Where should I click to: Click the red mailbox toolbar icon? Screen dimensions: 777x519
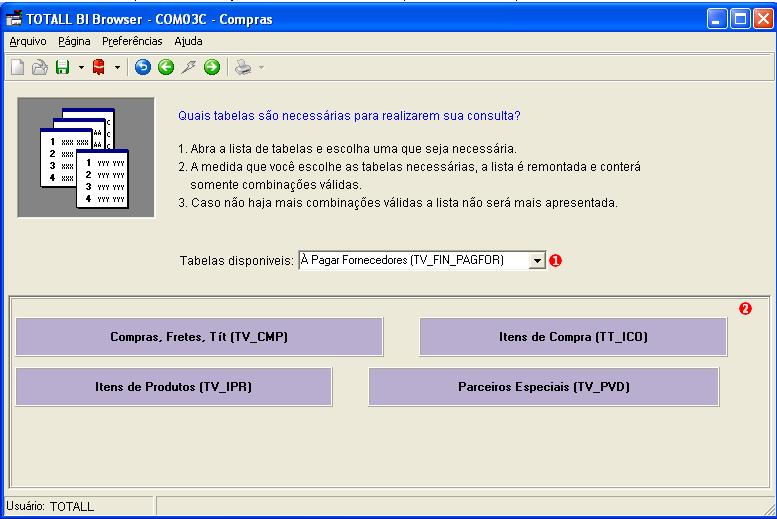click(99, 67)
